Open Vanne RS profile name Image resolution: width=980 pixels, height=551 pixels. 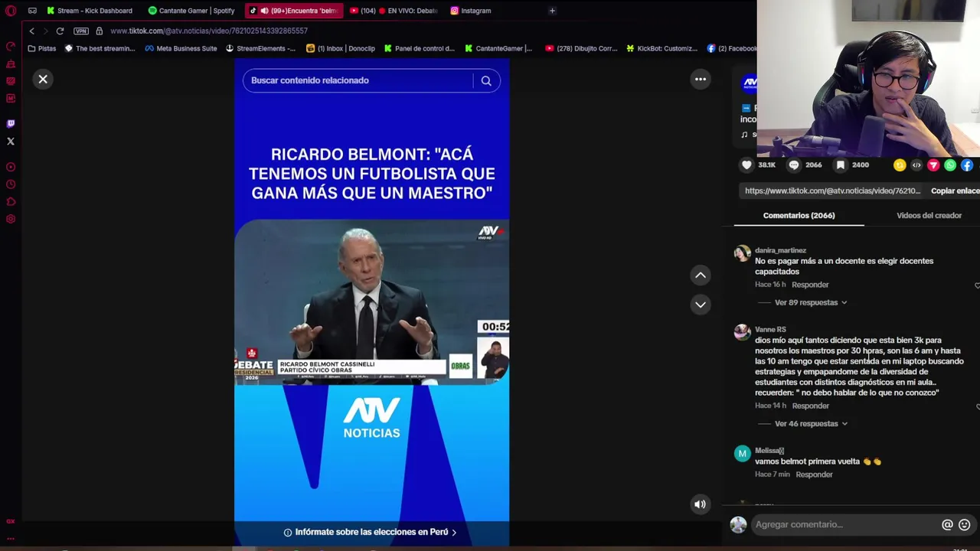point(770,329)
